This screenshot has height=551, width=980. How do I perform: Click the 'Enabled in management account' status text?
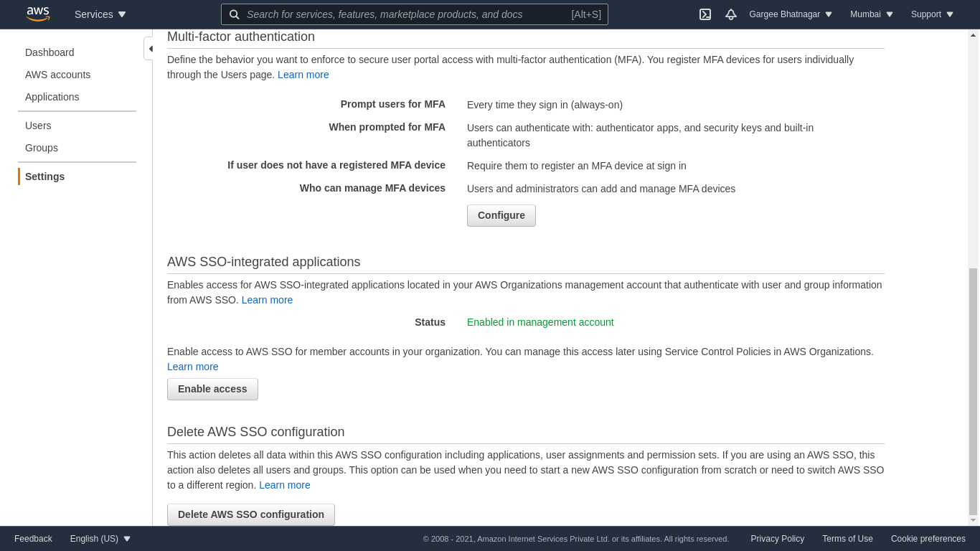pyautogui.click(x=540, y=322)
